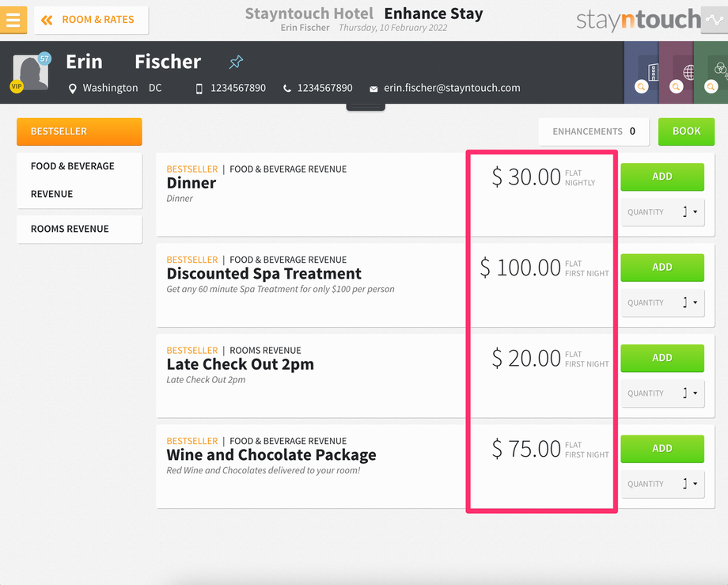This screenshot has width=728, height=585.
Task: Open Discounted Spa Treatment quantity dropdown
Action: tap(663, 302)
